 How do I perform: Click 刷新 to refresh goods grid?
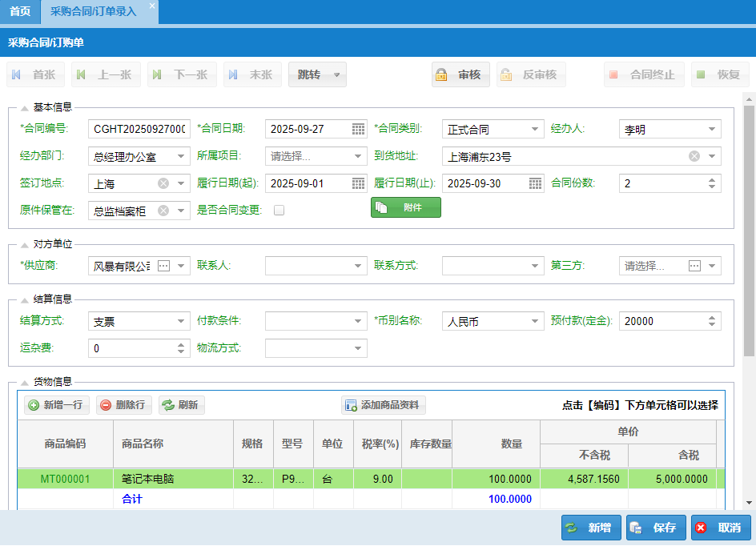pos(181,405)
